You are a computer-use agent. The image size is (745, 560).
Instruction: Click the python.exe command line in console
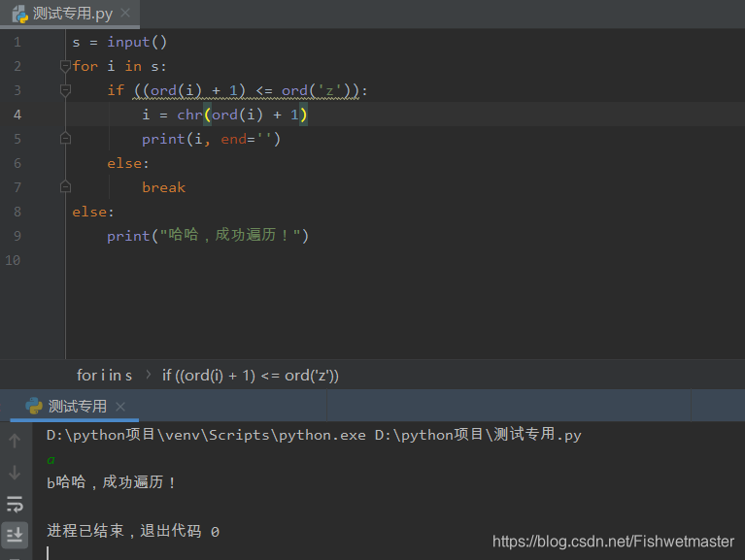point(314,435)
